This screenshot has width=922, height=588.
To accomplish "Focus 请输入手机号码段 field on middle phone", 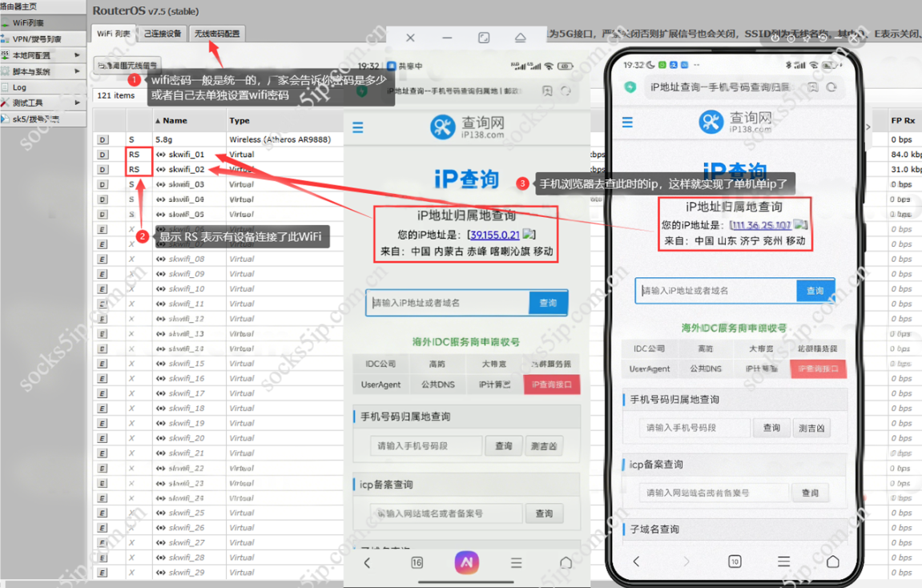I will [x=426, y=446].
